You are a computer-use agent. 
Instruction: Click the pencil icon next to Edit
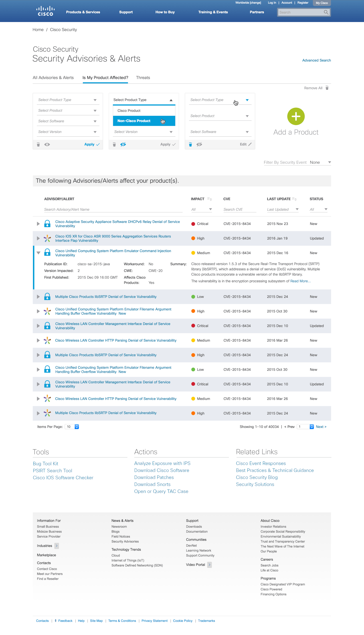pos(250,144)
